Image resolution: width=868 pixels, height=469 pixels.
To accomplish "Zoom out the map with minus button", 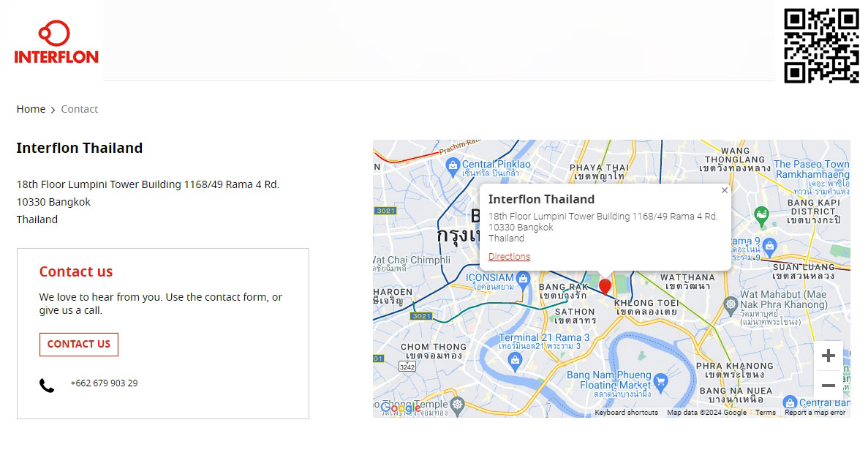I will (x=828, y=386).
